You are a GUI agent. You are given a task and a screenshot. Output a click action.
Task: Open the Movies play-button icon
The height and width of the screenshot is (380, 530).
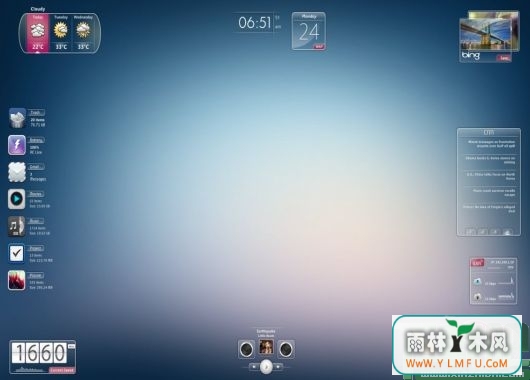[17, 199]
